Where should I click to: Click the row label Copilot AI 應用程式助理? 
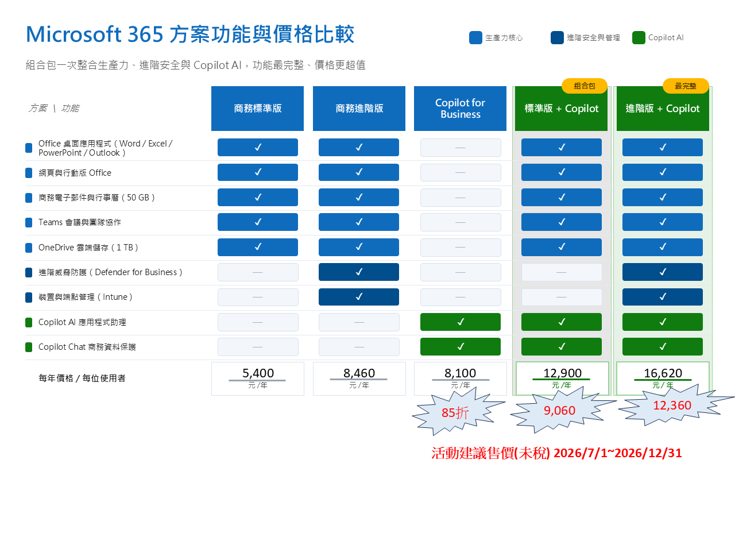82,322
